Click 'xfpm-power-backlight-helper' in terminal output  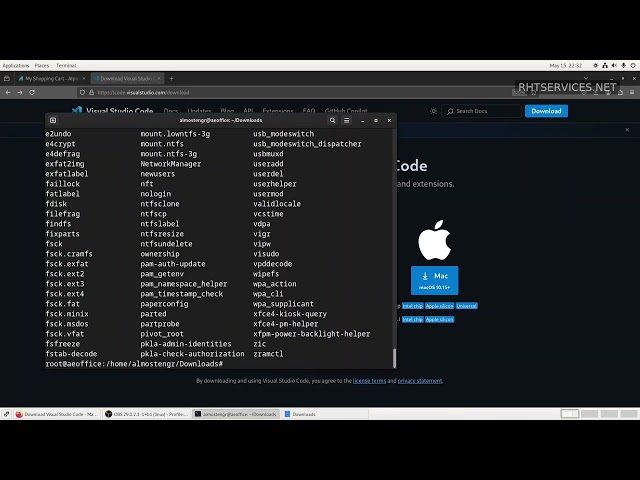pyautogui.click(x=312, y=334)
